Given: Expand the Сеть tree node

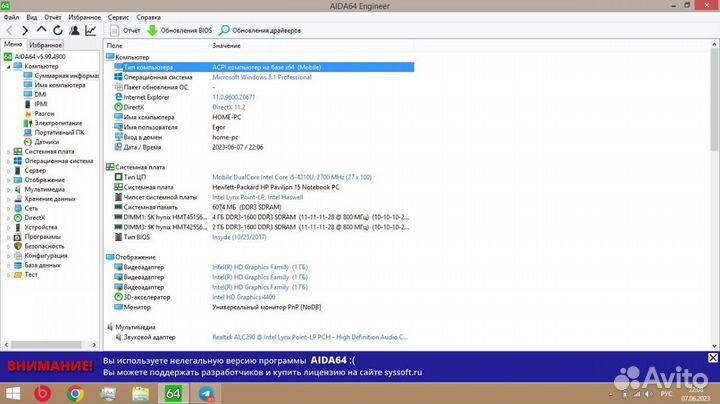Looking at the screenshot, I should pyautogui.click(x=8, y=208).
